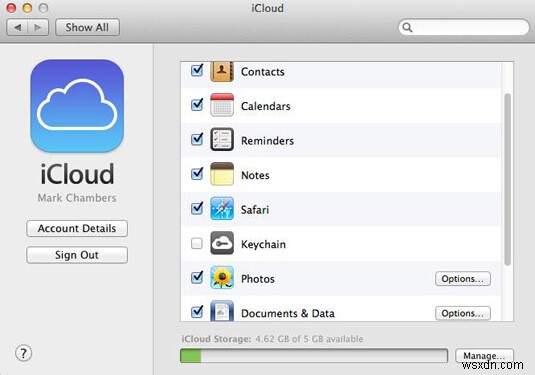Click the iCloud storage usage bar
Screen dimensions: 535x375
(x=314, y=356)
